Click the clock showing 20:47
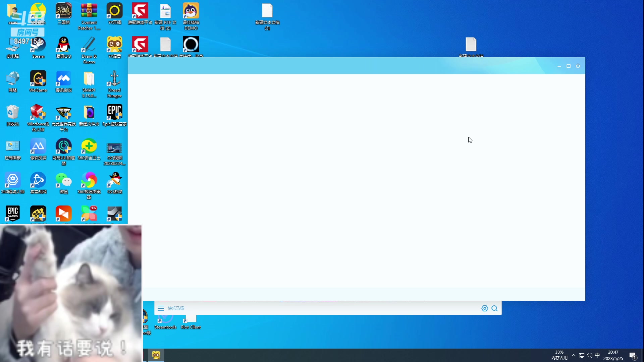Screen dimensions: 644x362 tap(613, 355)
